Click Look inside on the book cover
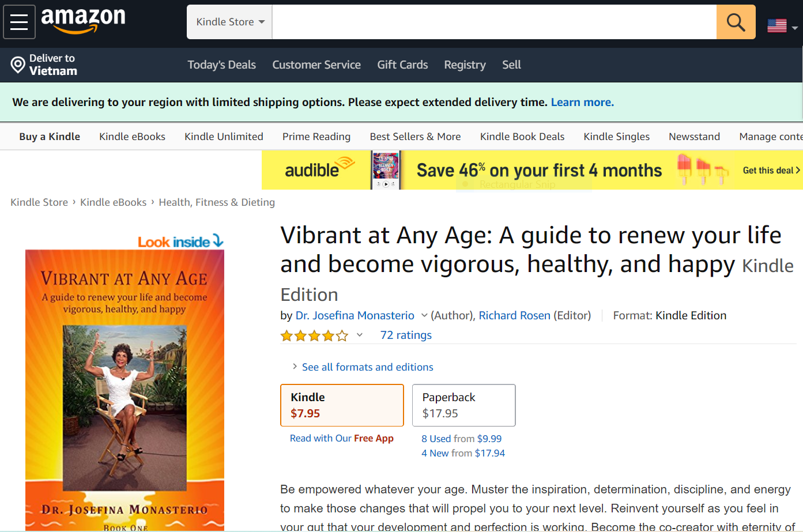The image size is (803, 532). (x=180, y=242)
